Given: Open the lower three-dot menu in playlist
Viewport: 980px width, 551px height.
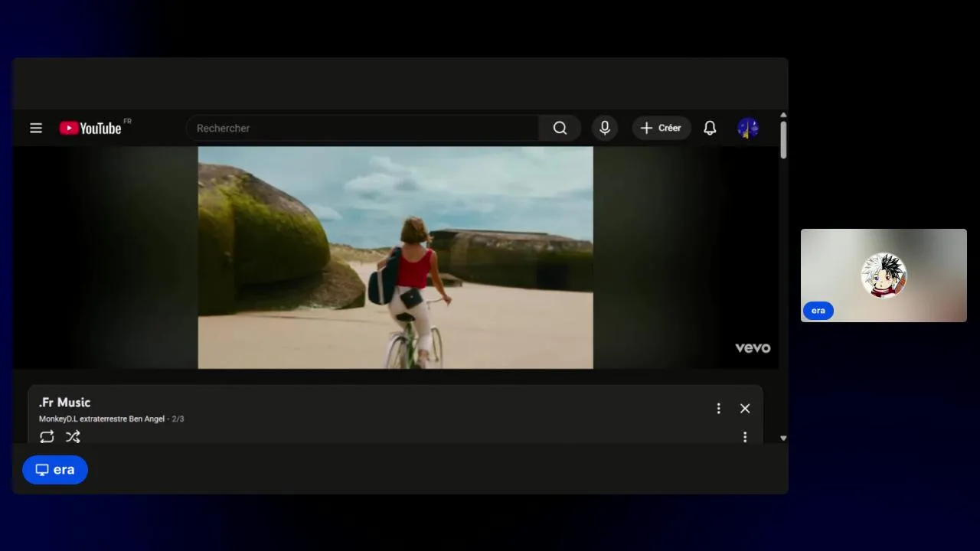Looking at the screenshot, I should (745, 437).
